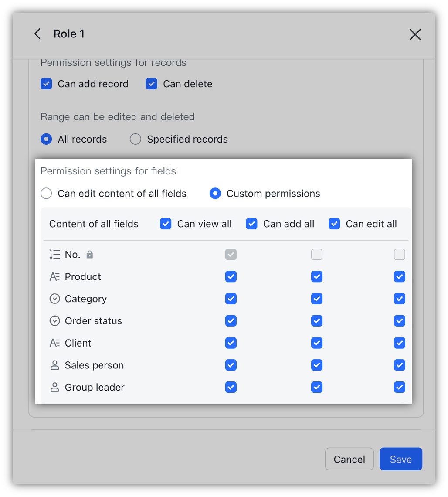
Task: Toggle the Can view all checkbox
Action: click(166, 224)
